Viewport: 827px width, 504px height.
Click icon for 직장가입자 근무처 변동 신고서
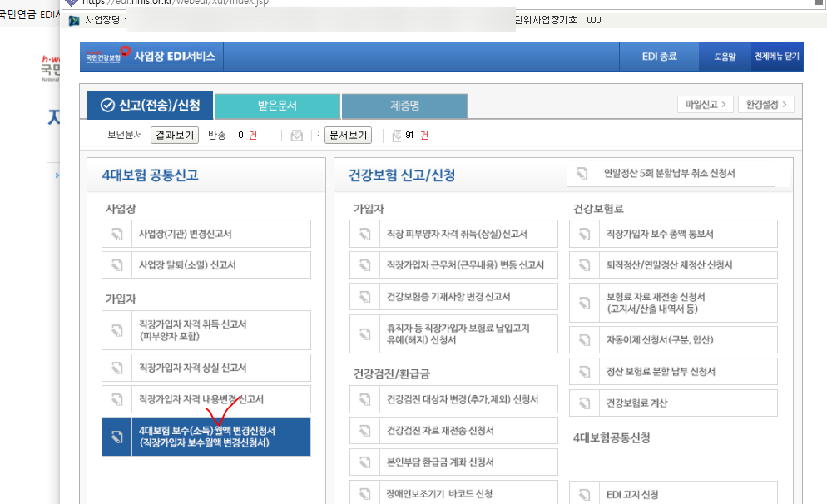click(365, 265)
